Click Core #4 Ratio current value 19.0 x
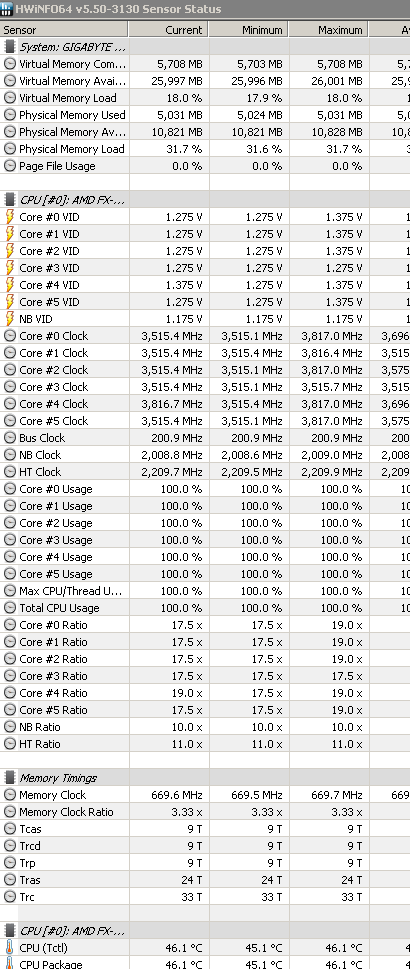This screenshot has height=969, width=410. click(x=187, y=693)
